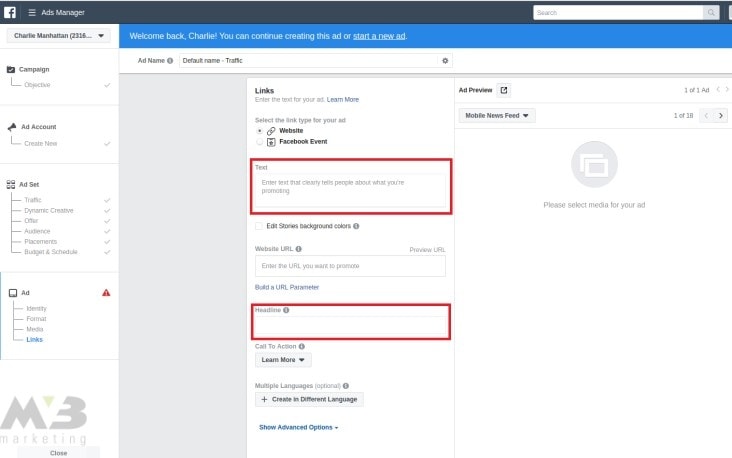Image resolution: width=732 pixels, height=458 pixels.
Task: Go to Traffic in Ad Set
Action: tap(33, 200)
